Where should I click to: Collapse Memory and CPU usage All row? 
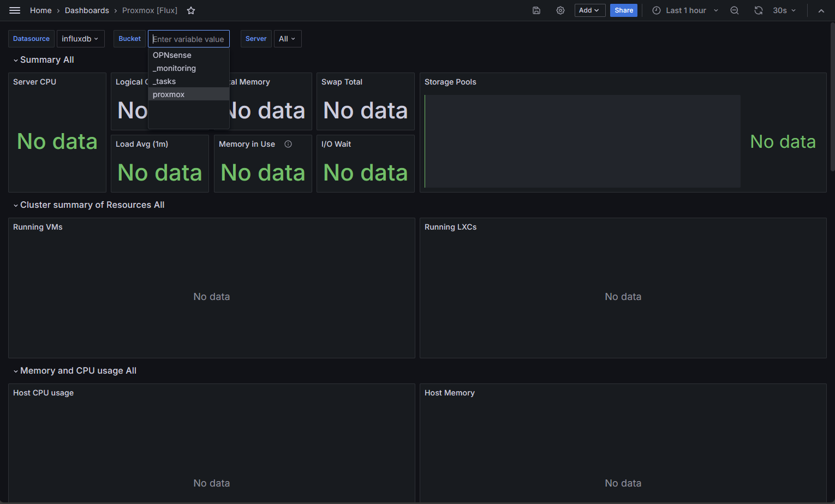click(x=75, y=370)
